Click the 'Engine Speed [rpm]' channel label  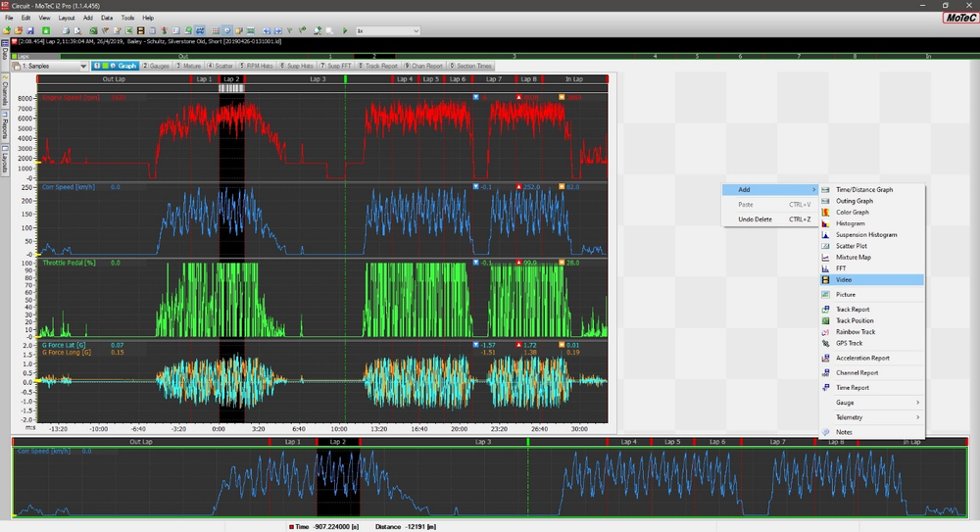coord(71,98)
